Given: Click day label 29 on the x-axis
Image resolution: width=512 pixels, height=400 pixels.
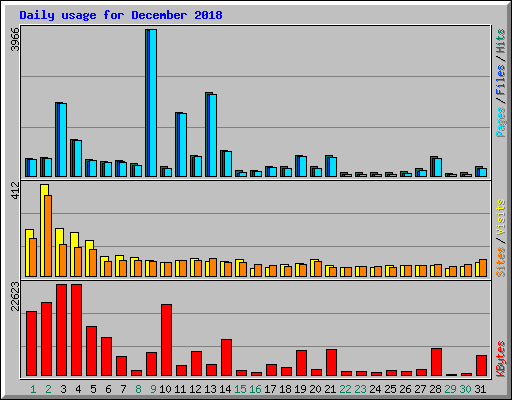Looking at the screenshot, I should (450, 389).
